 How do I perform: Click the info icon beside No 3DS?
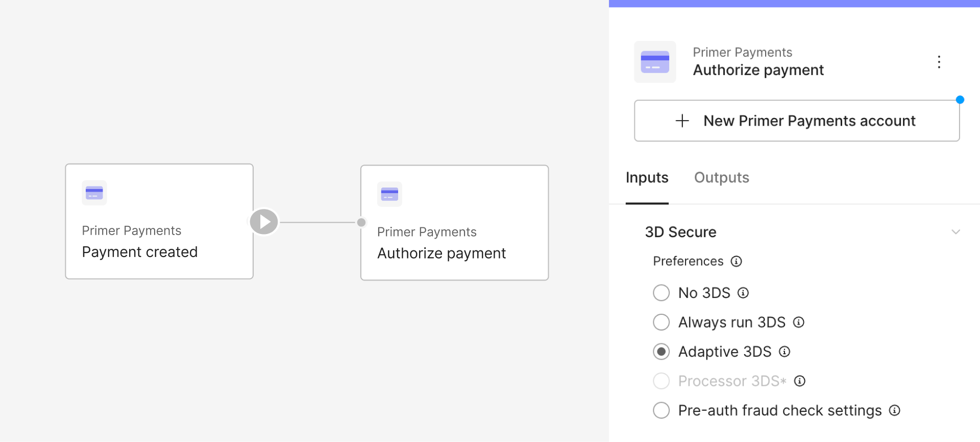click(743, 293)
